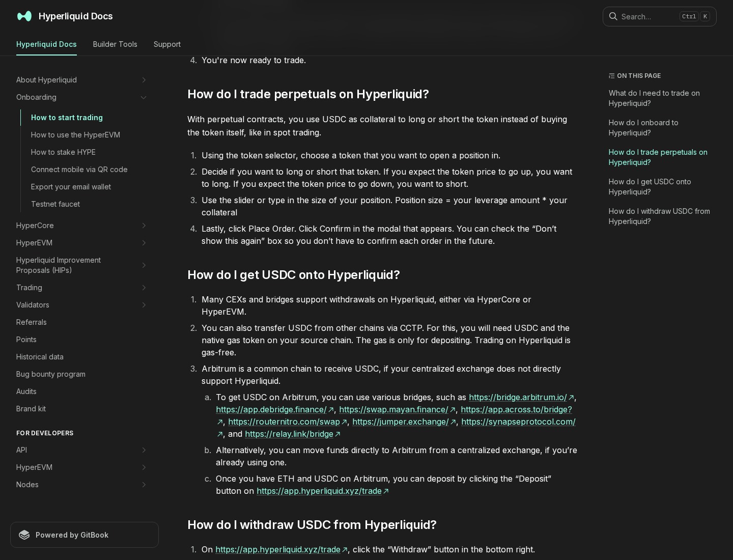The width and height of the screenshot is (733, 560).
Task: Open the routernitro.com/swap link
Action: pyautogui.click(x=288, y=422)
